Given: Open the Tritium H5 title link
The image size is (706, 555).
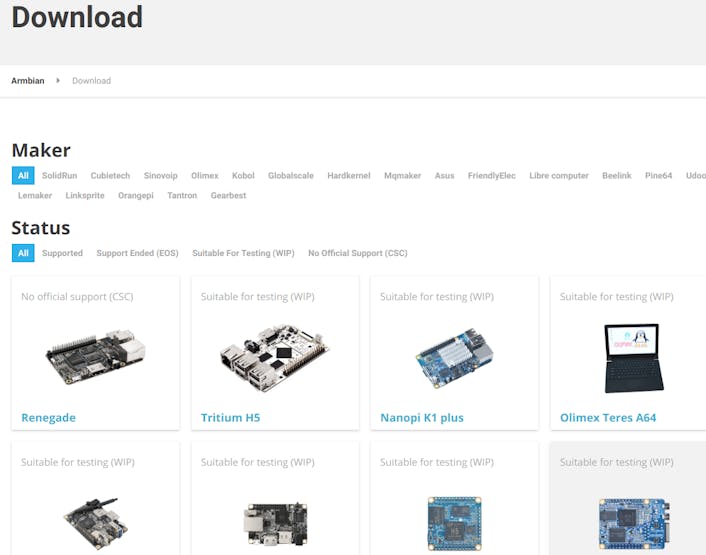Looking at the screenshot, I should point(231,418).
